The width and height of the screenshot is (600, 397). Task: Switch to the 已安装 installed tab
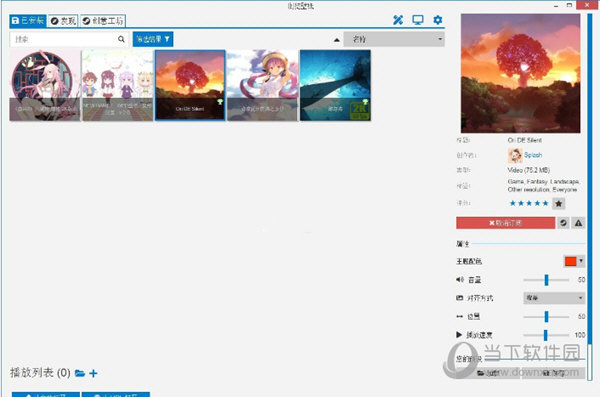pos(28,21)
